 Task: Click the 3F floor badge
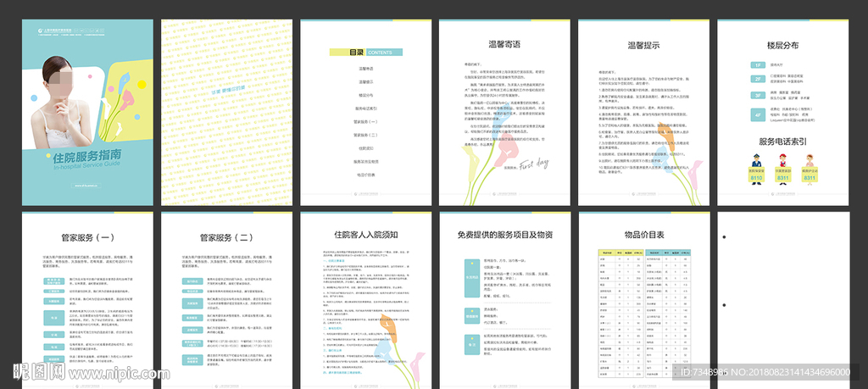[757, 96]
